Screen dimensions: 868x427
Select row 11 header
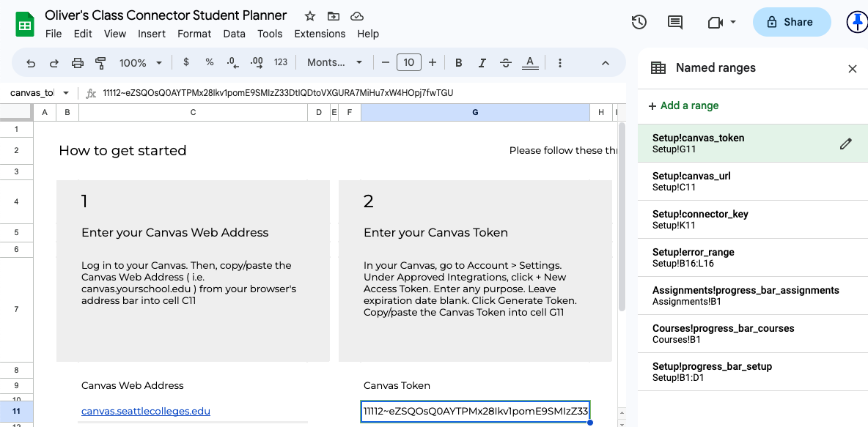(x=17, y=412)
